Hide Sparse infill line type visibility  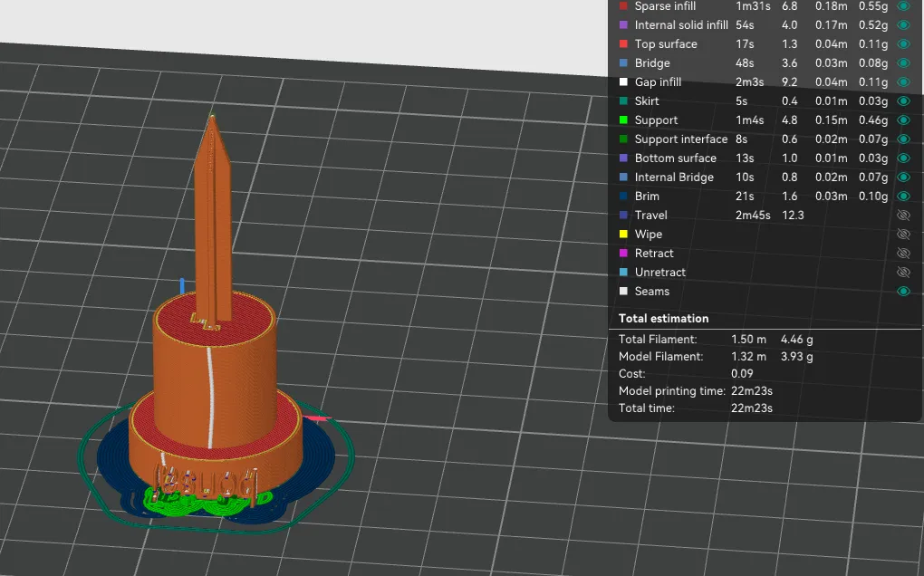click(x=903, y=6)
